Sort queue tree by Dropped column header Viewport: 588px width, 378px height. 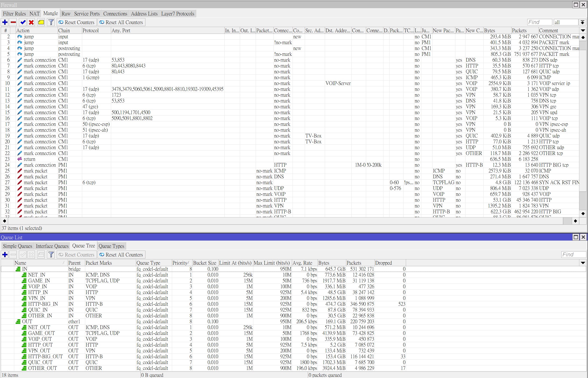(390, 263)
